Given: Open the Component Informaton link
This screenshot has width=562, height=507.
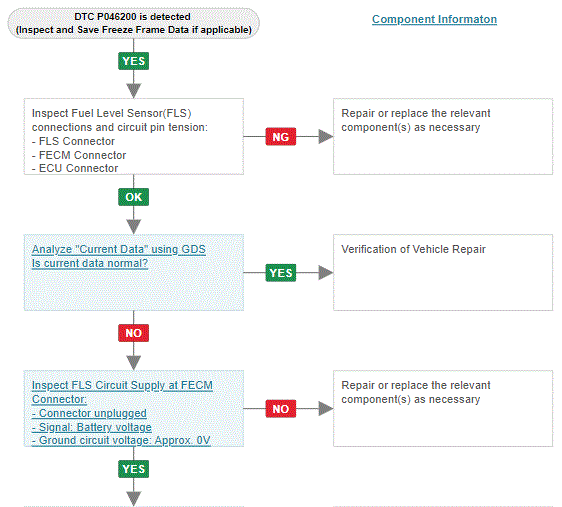Looking at the screenshot, I should 434,19.
